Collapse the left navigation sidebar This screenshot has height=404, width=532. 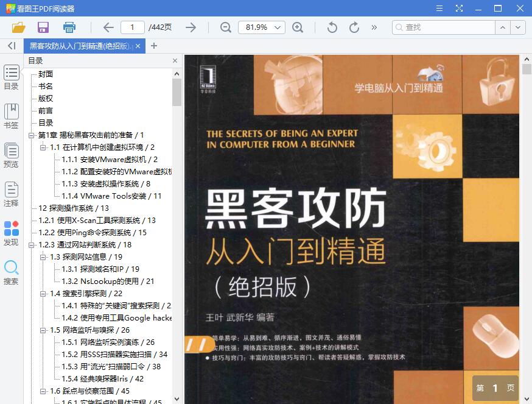(11, 46)
